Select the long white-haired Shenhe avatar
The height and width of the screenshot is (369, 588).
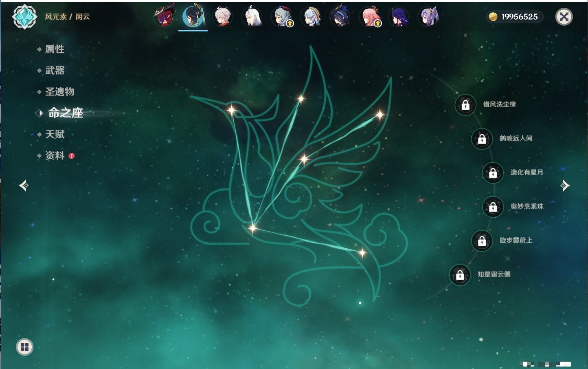[252, 16]
